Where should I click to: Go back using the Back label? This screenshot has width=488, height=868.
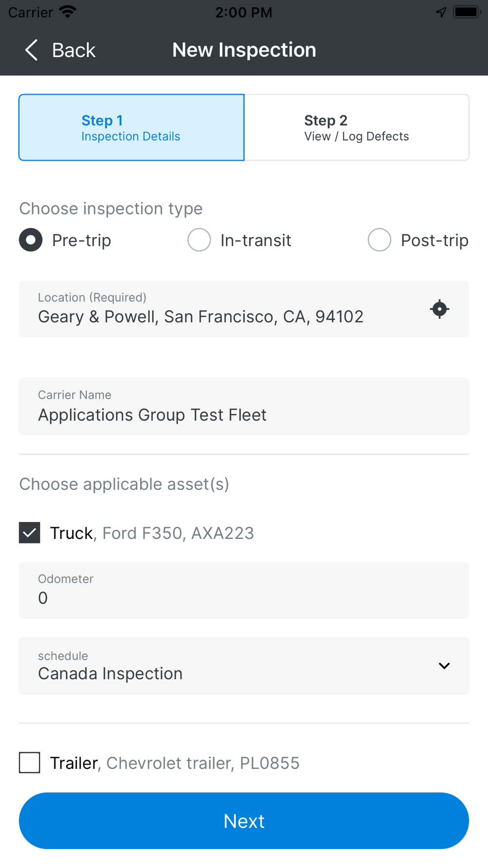coord(74,50)
